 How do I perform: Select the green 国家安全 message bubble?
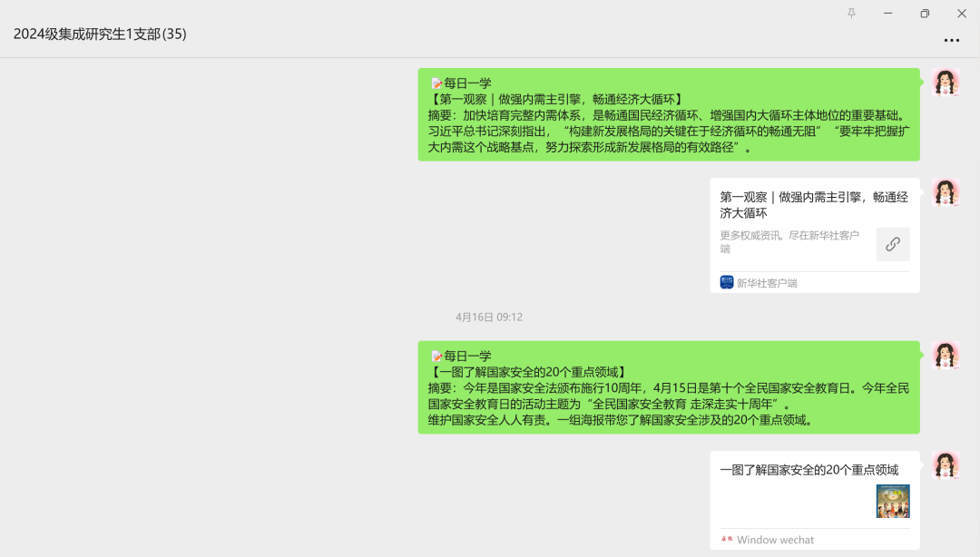point(668,387)
